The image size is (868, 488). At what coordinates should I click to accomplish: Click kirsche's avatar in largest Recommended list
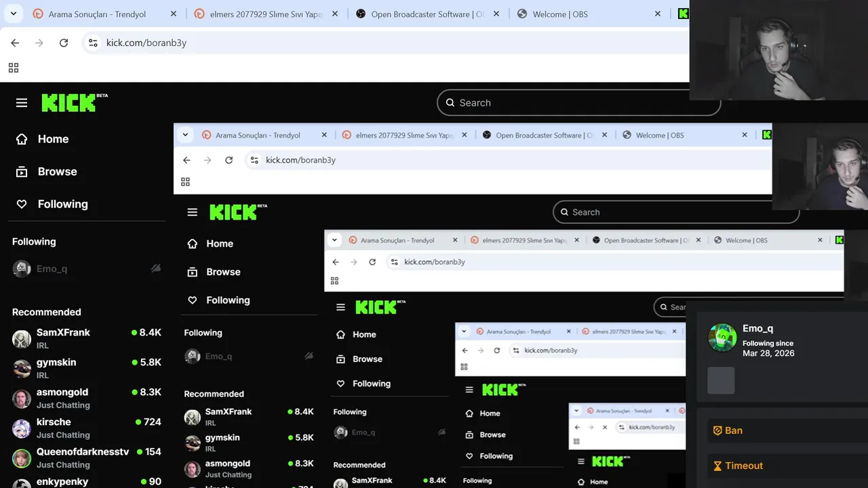(22, 428)
